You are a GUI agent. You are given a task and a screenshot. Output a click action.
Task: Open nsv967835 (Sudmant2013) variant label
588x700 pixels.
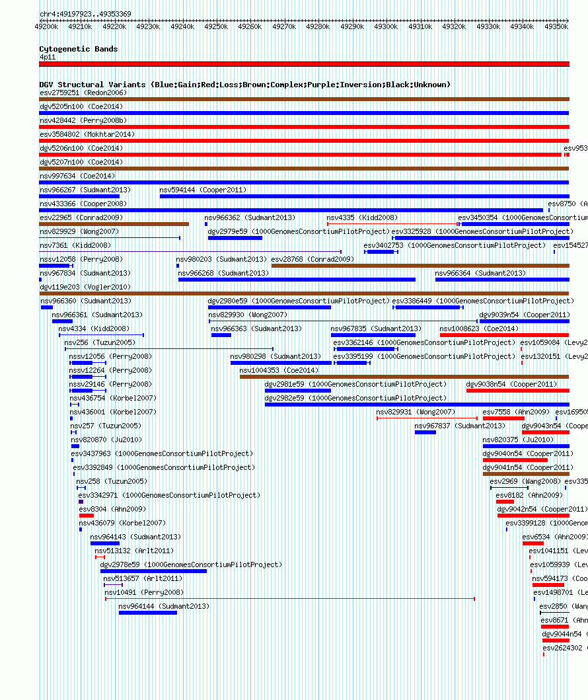click(x=376, y=328)
